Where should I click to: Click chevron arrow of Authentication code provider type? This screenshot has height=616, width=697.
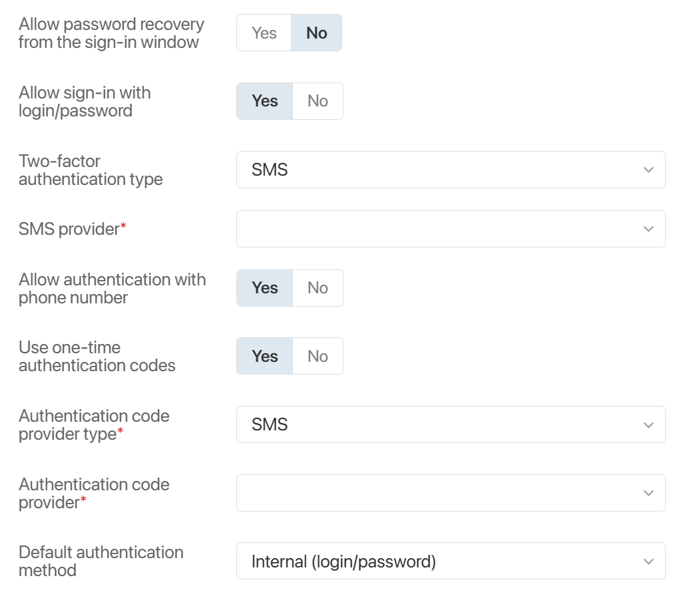(x=648, y=424)
